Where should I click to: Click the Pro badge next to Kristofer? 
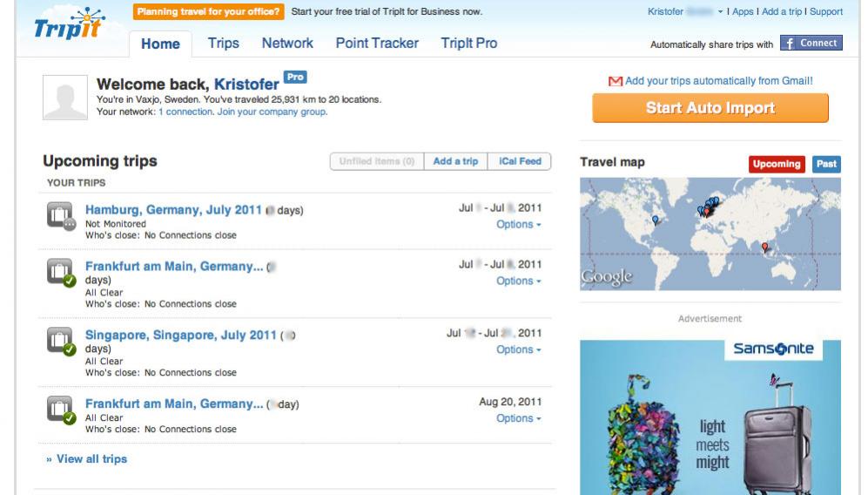point(295,78)
